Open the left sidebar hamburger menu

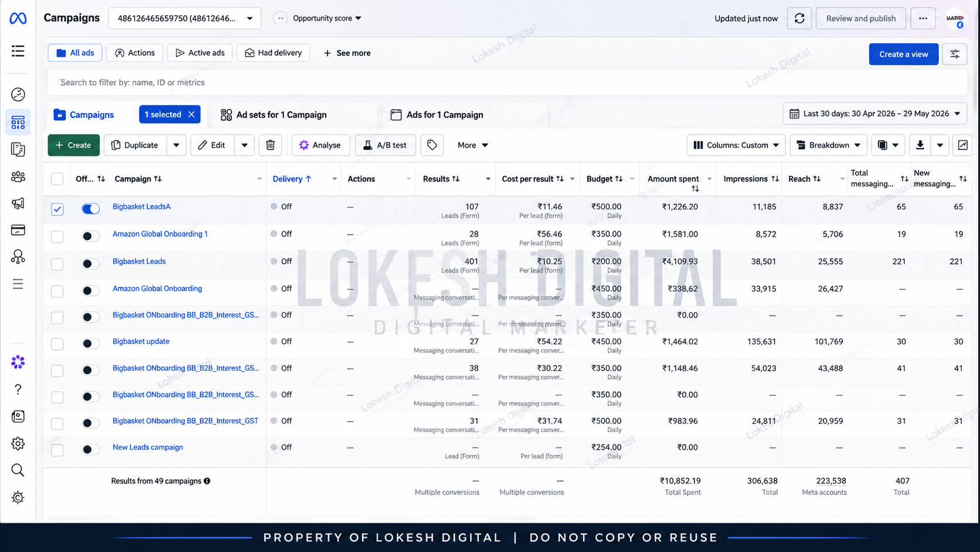point(18,51)
